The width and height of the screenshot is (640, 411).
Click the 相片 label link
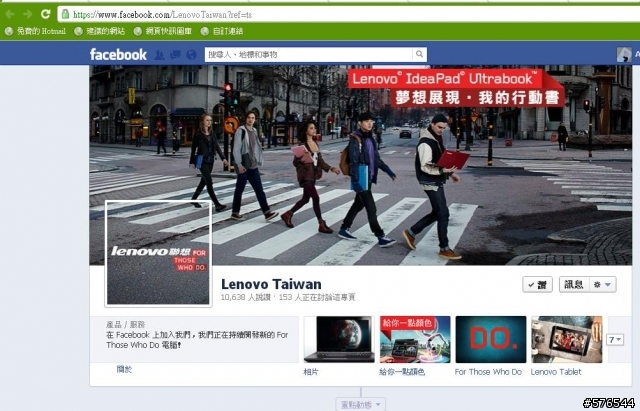coord(311,372)
